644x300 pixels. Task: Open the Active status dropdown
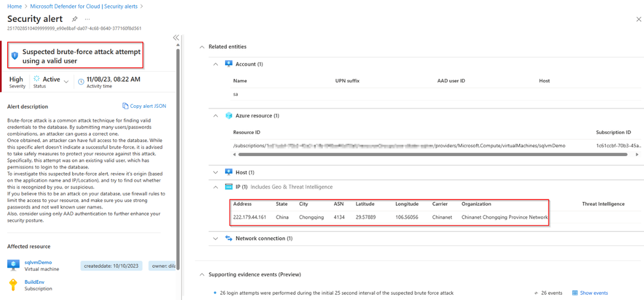66,82
